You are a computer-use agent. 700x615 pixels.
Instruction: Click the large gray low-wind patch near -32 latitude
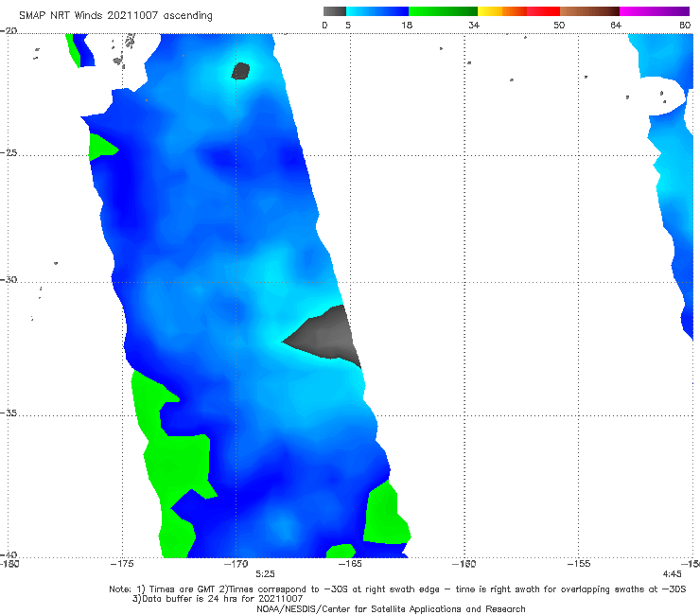pos(327,334)
